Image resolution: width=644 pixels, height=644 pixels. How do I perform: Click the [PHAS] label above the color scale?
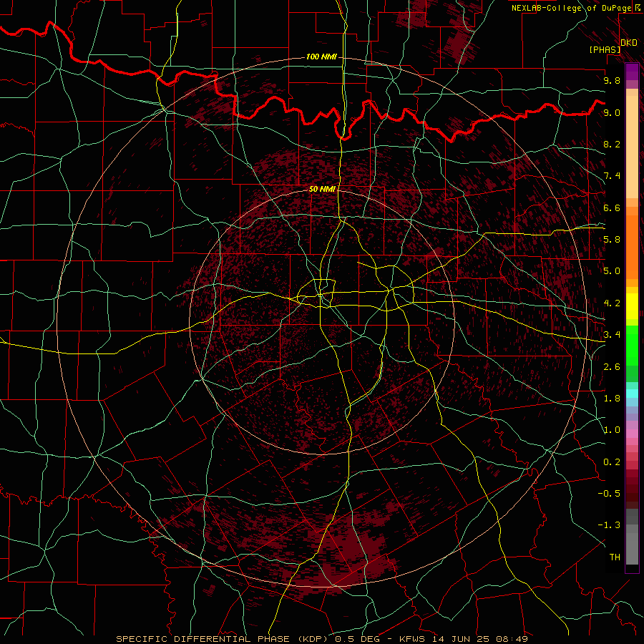pyautogui.click(x=605, y=50)
